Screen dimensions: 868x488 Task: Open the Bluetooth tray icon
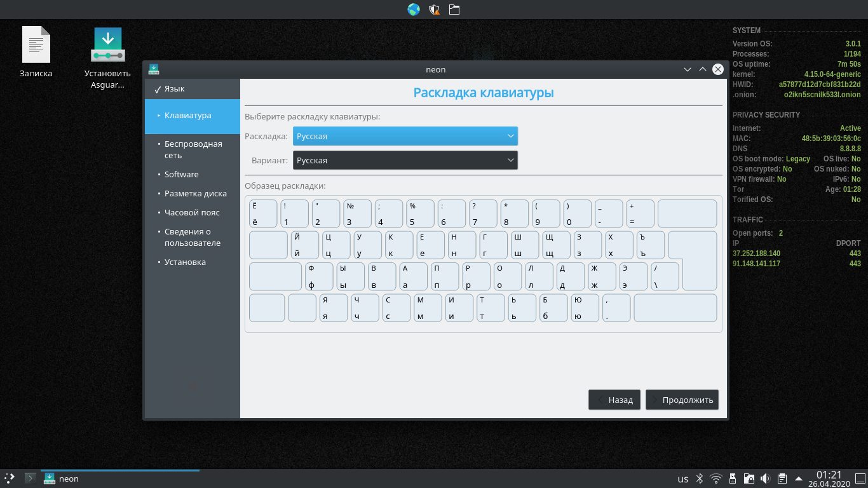click(x=700, y=478)
